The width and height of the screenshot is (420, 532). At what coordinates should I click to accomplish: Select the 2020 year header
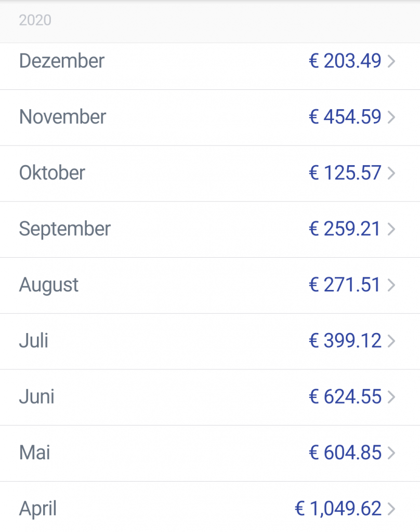[35, 20]
